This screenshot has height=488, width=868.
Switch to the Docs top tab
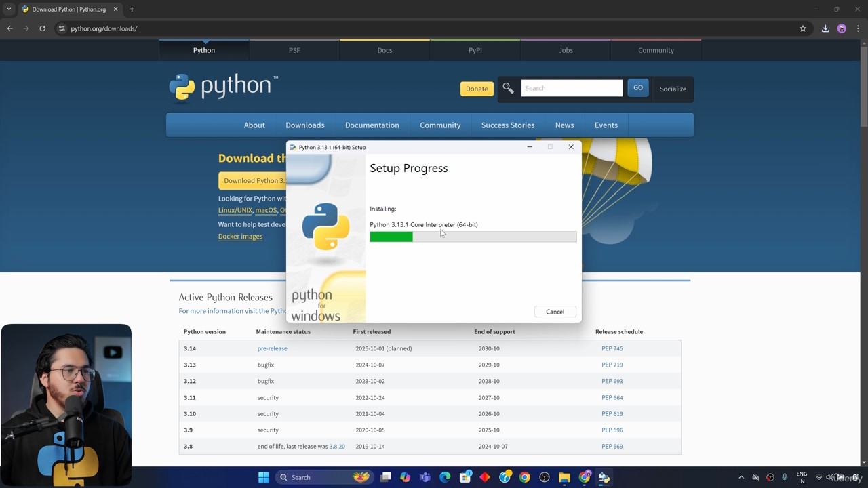tap(384, 50)
